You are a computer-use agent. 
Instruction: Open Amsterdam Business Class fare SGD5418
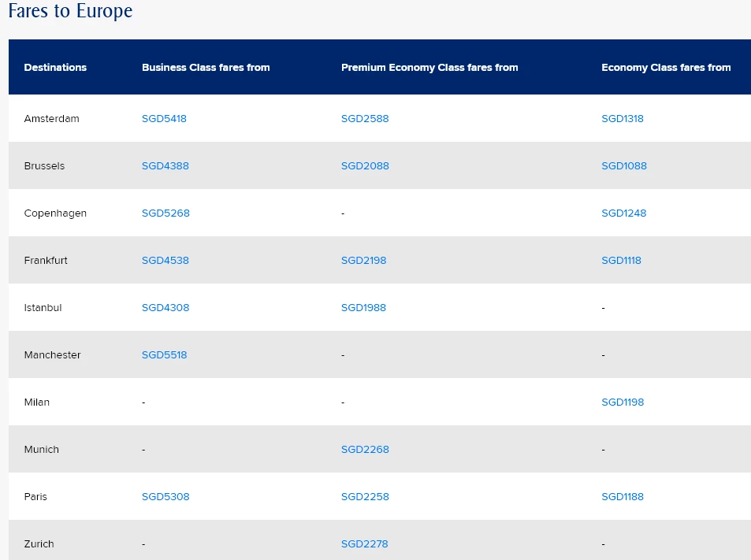(x=164, y=119)
